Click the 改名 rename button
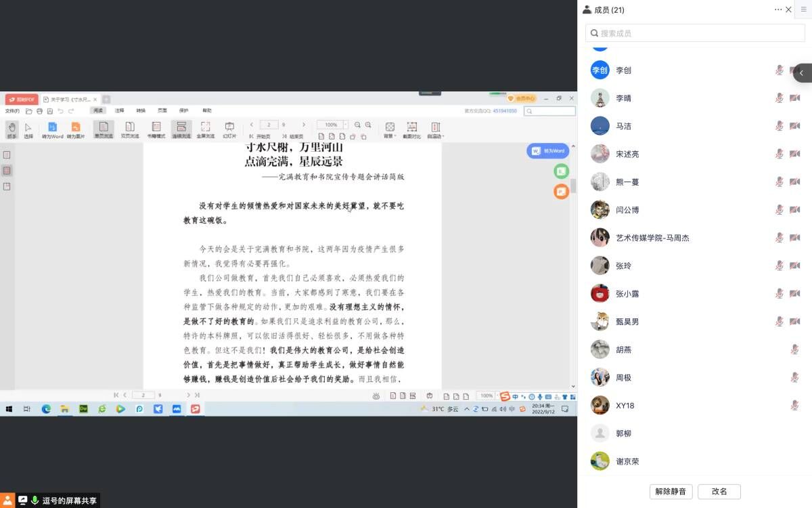The image size is (812, 508). pos(719,492)
